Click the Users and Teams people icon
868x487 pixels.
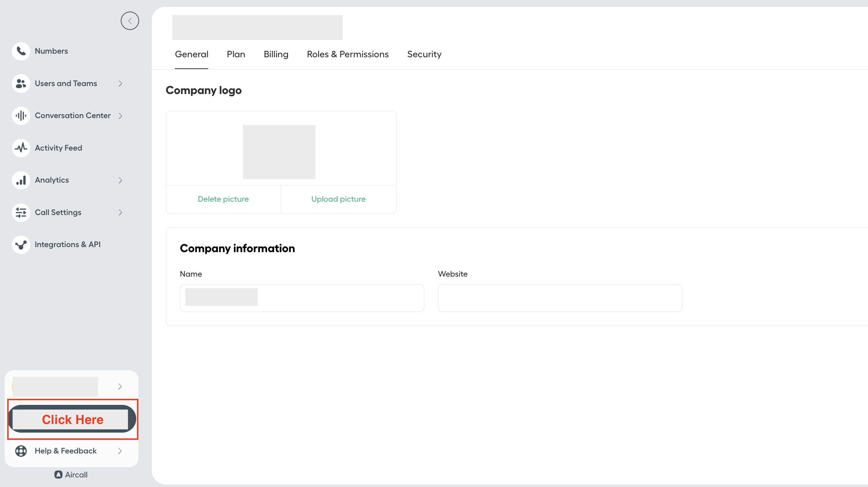[21, 84]
